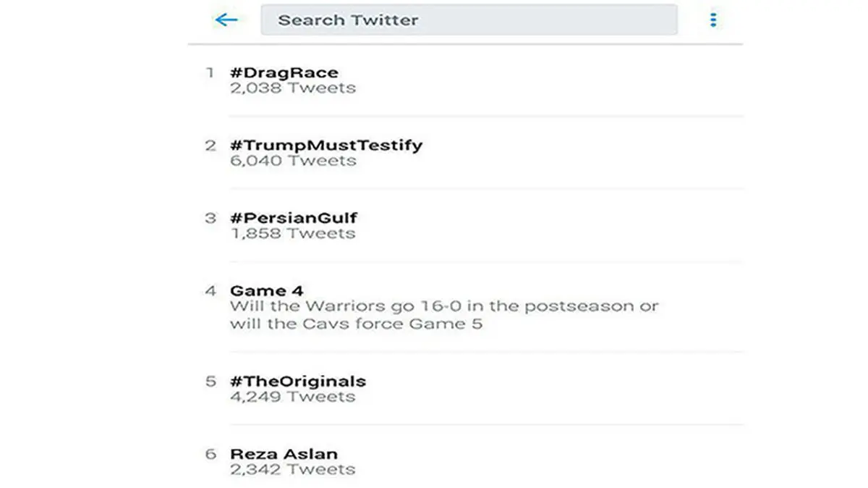Screen dimensions: 868x488
Task: Tap the back arrow icon
Action: coord(226,20)
